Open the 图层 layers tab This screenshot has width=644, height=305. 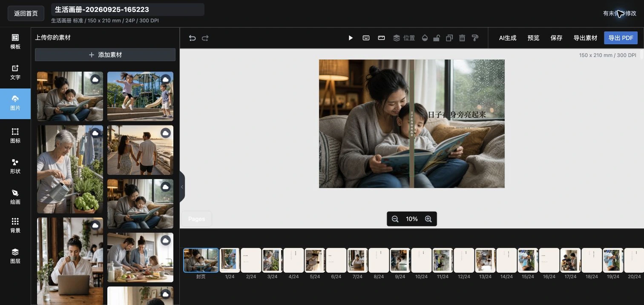click(15, 256)
